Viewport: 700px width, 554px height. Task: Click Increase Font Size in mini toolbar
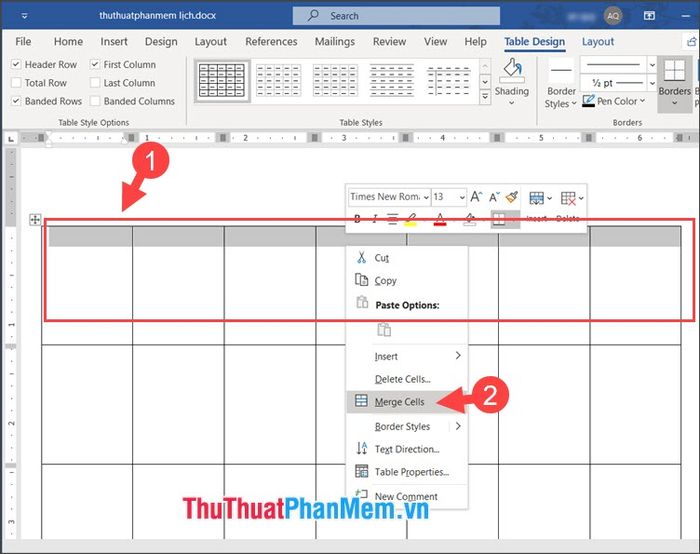click(476, 197)
